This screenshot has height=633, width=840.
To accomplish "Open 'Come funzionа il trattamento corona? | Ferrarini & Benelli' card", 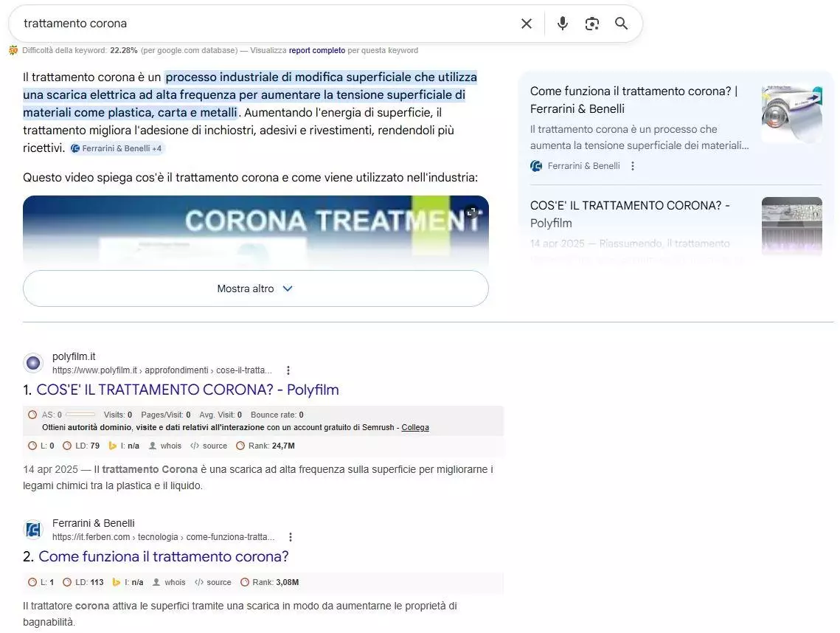I will click(634, 100).
